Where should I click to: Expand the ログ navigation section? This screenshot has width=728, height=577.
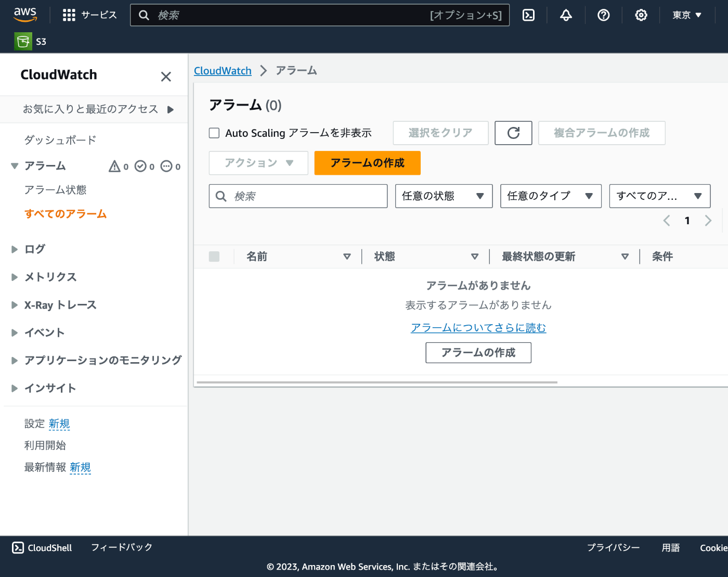tap(15, 249)
